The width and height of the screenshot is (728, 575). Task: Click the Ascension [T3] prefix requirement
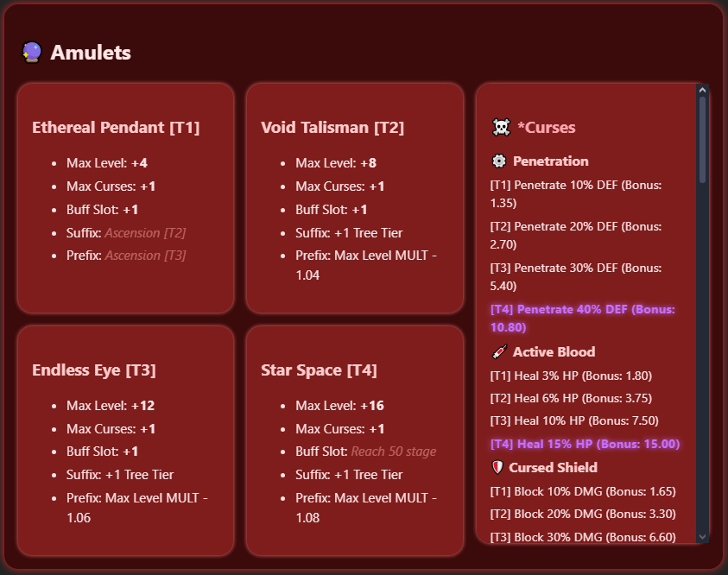point(145,256)
